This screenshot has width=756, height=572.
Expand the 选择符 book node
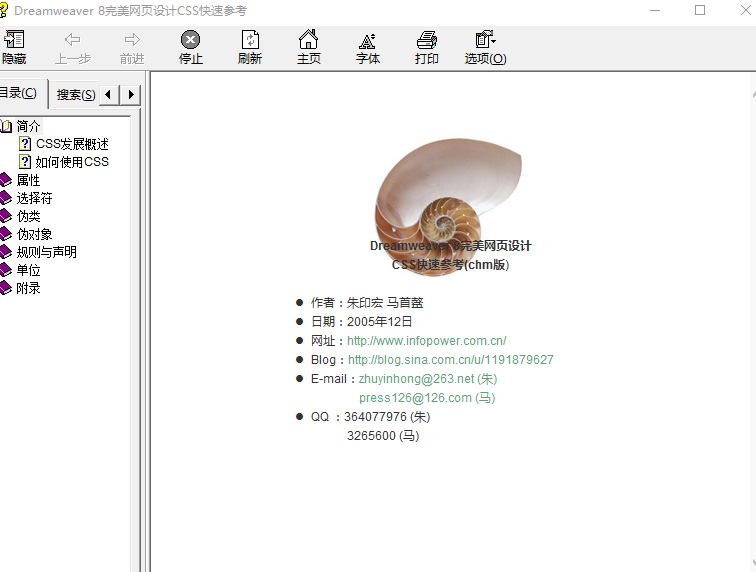(x=34, y=198)
